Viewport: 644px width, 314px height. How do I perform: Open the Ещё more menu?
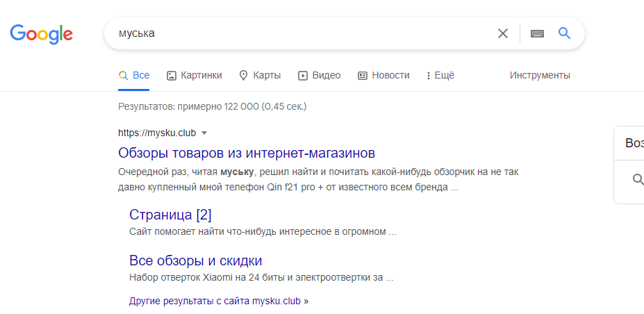tap(440, 75)
